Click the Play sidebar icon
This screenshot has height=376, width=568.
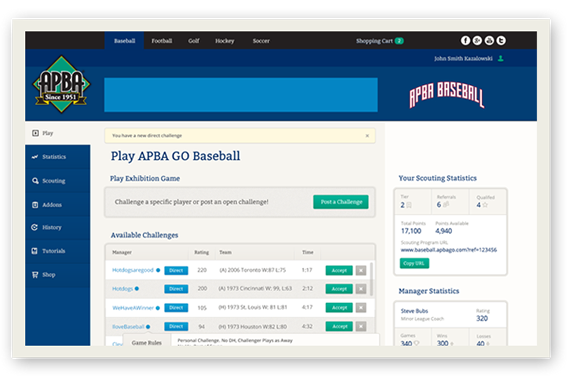[35, 133]
